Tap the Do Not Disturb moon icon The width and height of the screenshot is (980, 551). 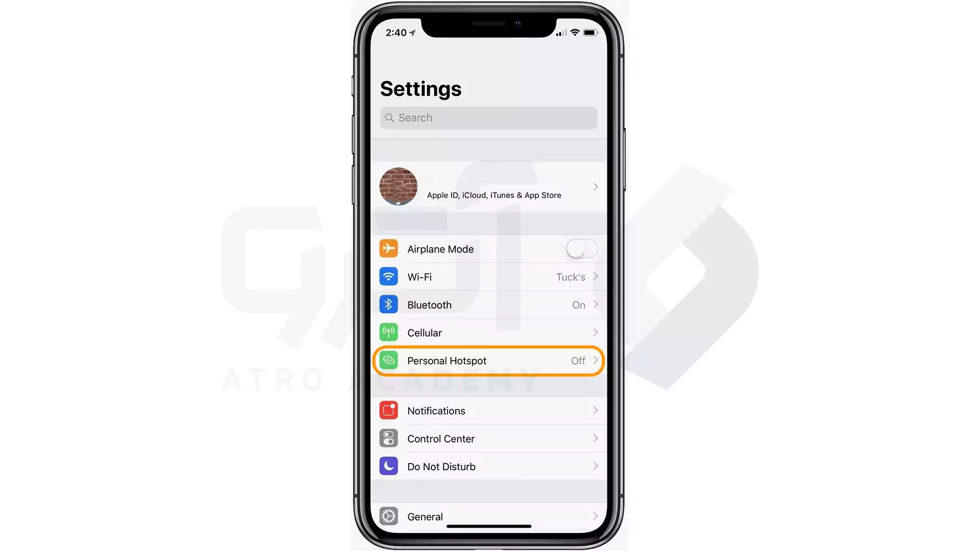tap(389, 466)
